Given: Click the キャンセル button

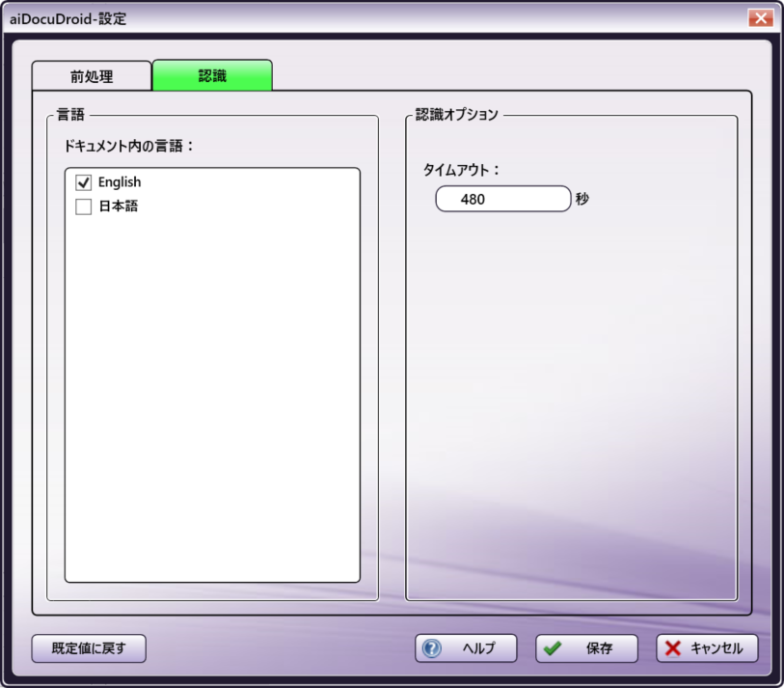Looking at the screenshot, I should [x=707, y=648].
